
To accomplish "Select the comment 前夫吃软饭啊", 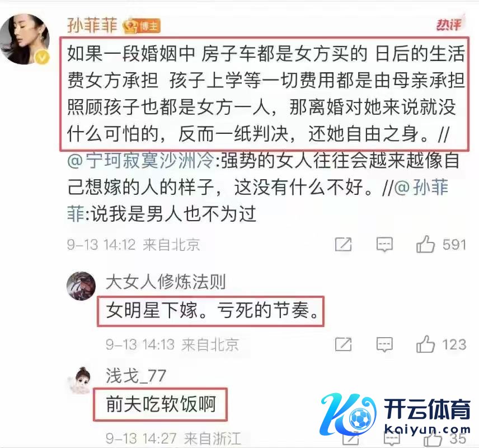I will [161, 404].
